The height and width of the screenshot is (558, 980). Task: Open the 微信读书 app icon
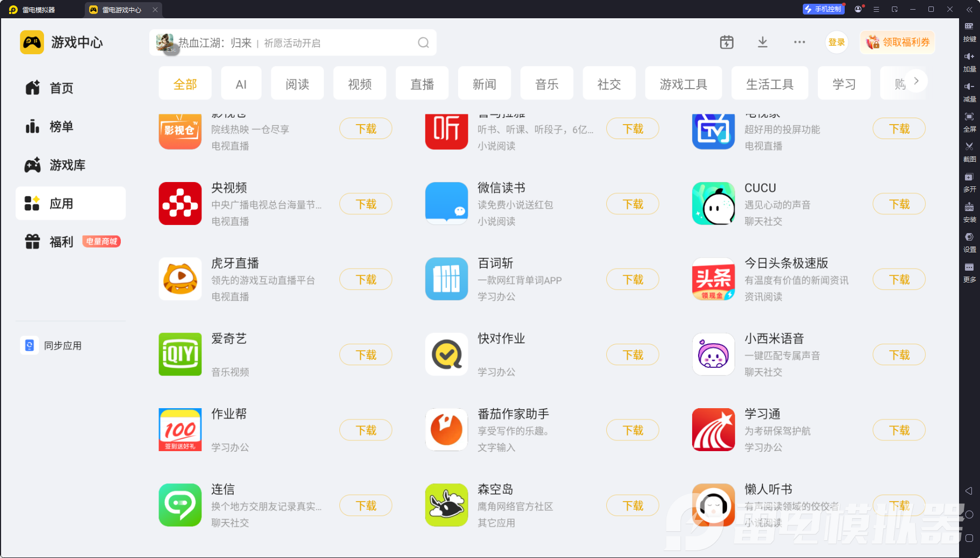pyautogui.click(x=447, y=204)
